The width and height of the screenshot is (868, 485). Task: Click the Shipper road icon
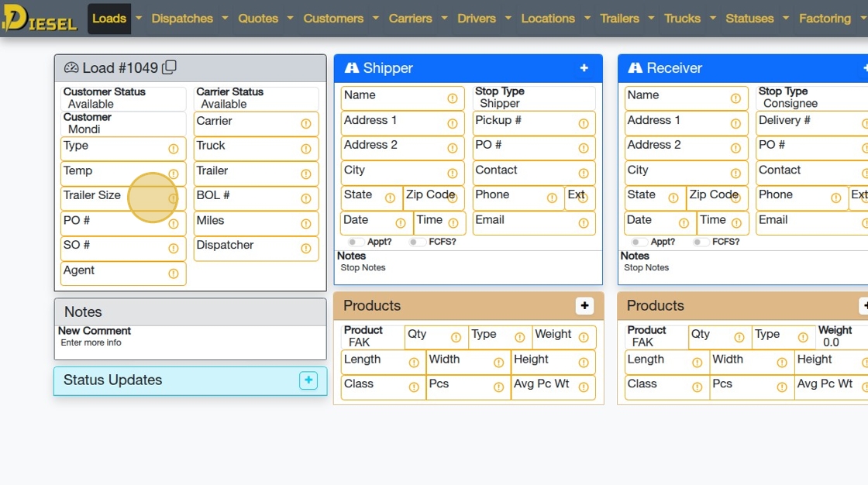(352, 67)
